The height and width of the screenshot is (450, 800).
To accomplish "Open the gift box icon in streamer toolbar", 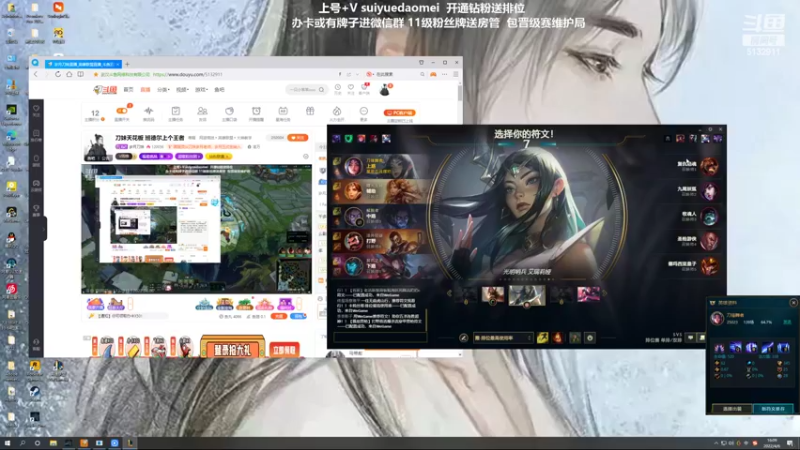I will coord(310,111).
